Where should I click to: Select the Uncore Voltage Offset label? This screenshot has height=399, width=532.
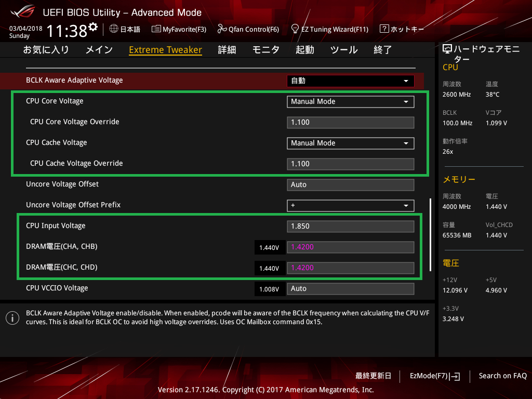point(62,184)
